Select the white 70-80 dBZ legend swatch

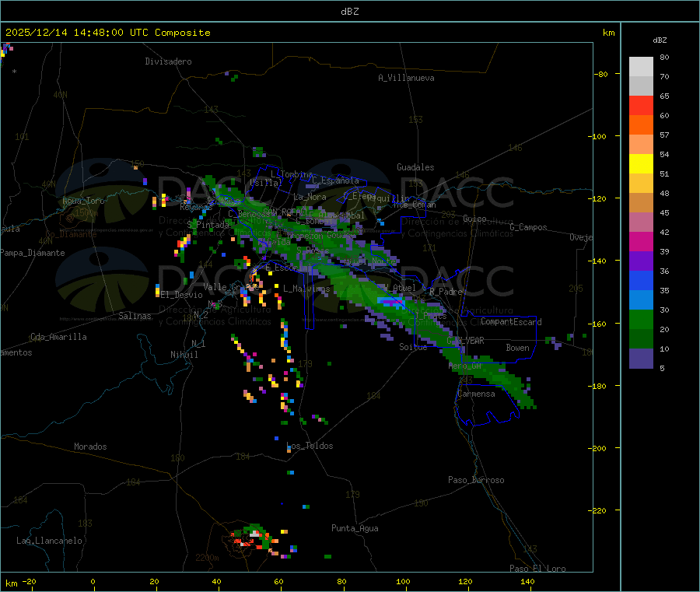641,67
